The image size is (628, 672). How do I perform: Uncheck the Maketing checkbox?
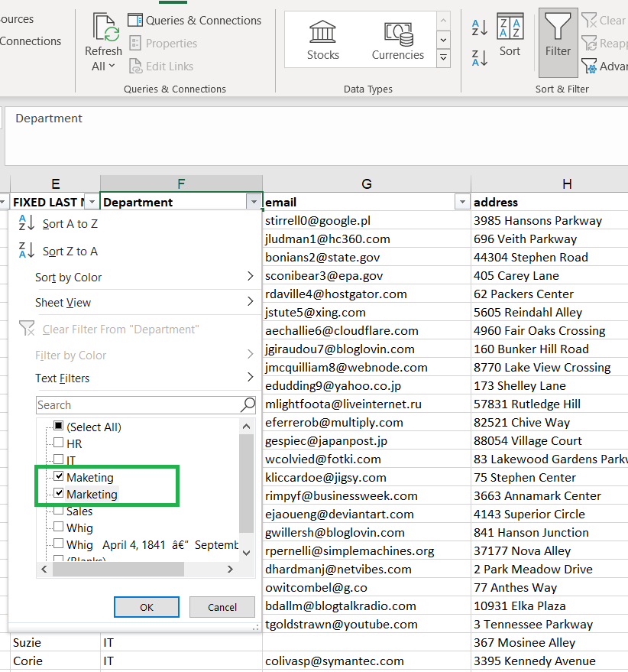click(x=58, y=476)
